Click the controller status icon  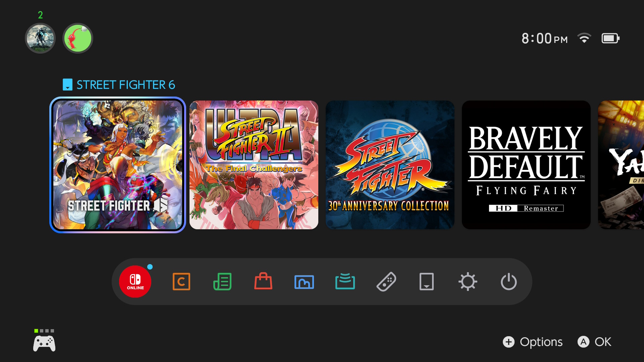pos(44,341)
